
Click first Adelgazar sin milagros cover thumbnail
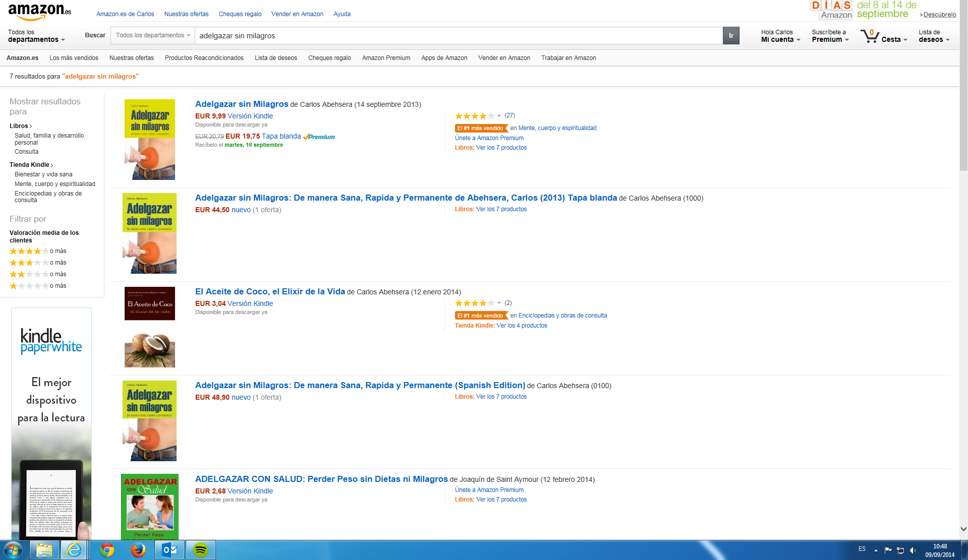pos(150,140)
